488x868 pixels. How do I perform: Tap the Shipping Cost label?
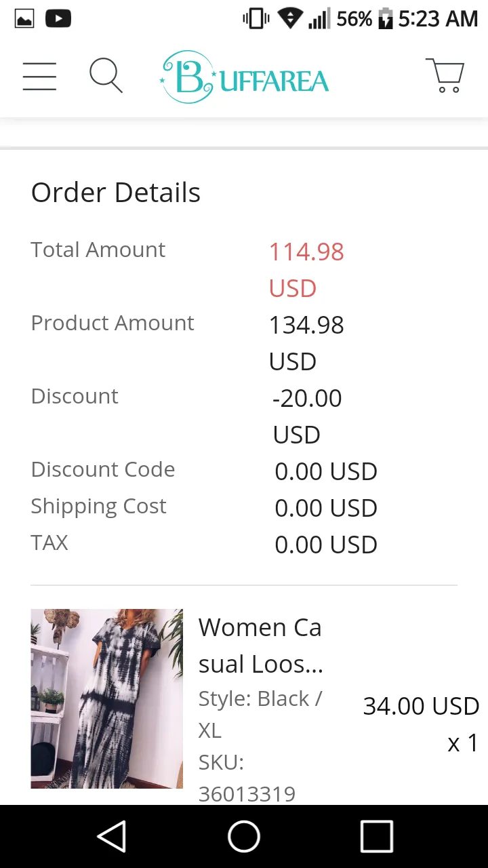(x=98, y=507)
